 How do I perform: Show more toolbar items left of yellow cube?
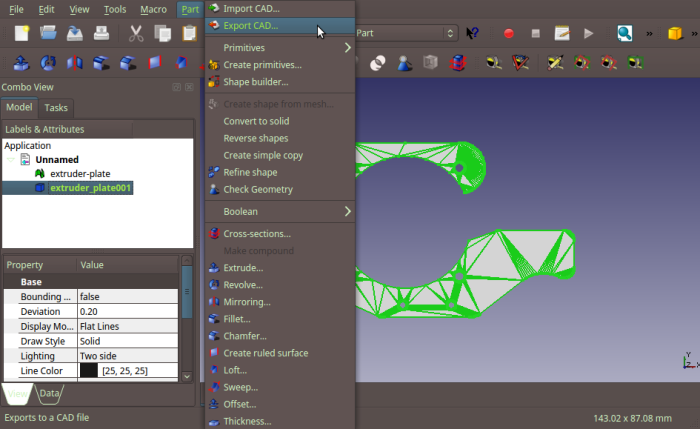(x=649, y=33)
